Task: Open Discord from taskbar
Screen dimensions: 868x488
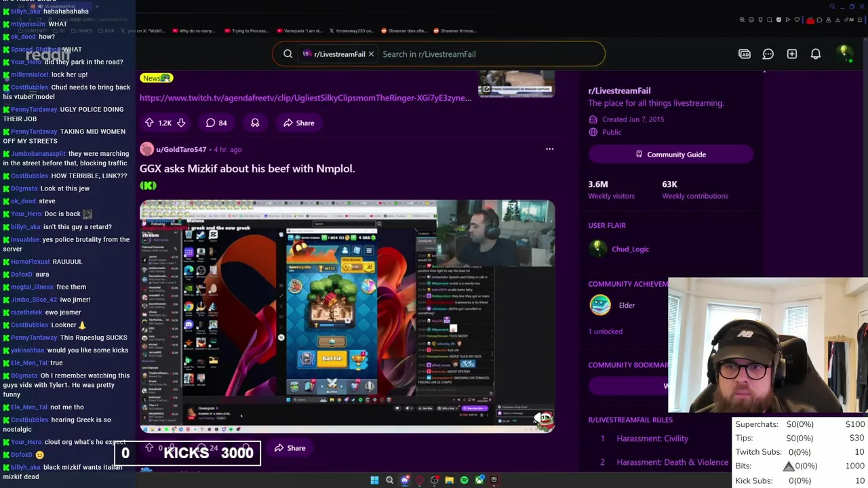Action: click(x=405, y=480)
